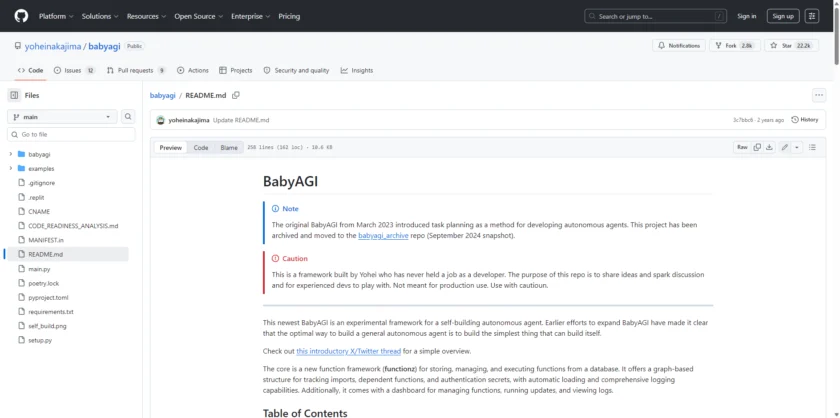Focus the Search or jump to field
Viewport: 840px width, 418px height.
[x=656, y=16]
